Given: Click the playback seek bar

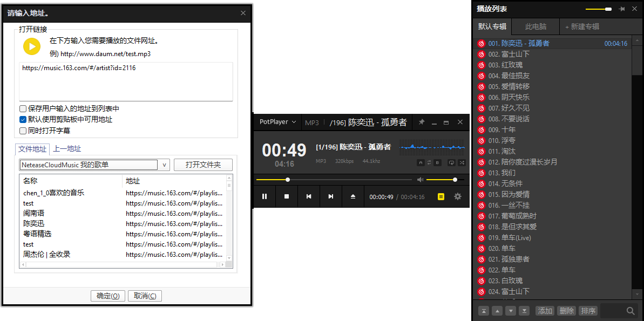Looking at the screenshot, I should tap(334, 179).
